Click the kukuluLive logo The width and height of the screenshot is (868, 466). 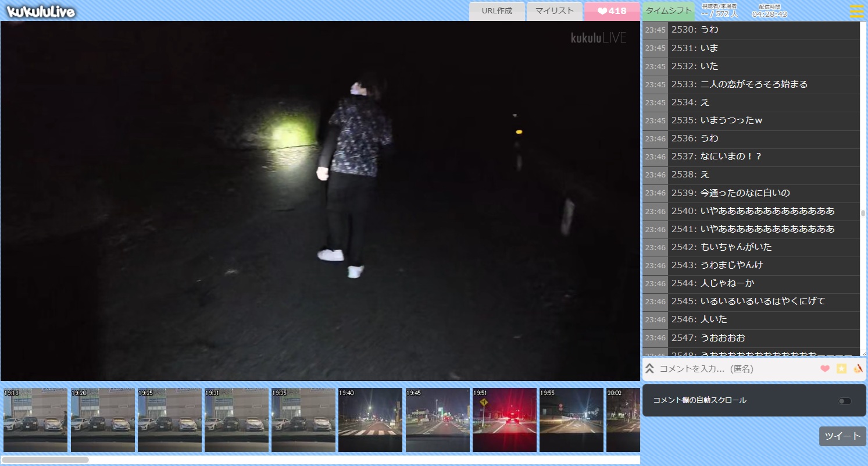(41, 11)
